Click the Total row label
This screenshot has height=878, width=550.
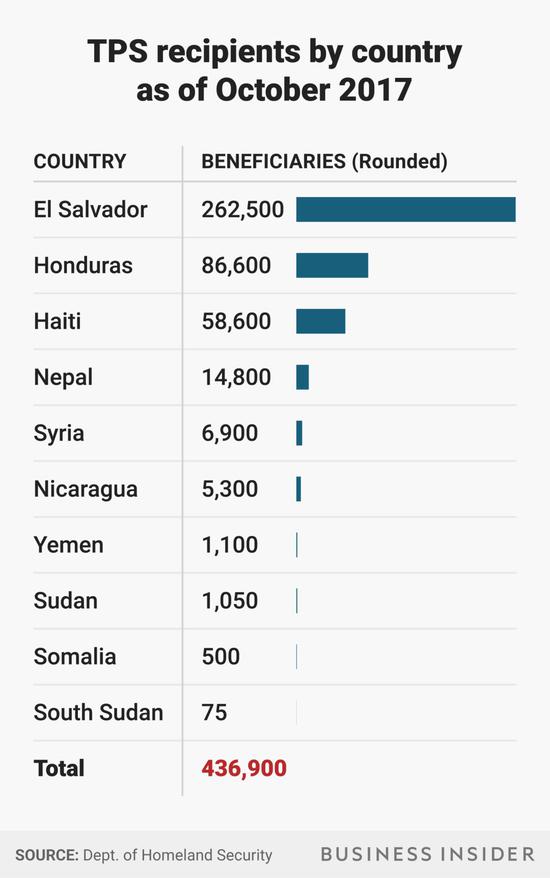click(x=59, y=768)
